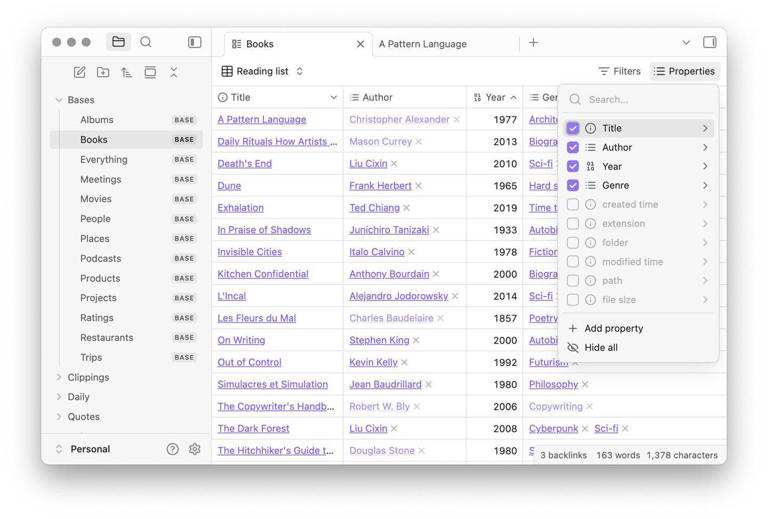Click the new folder icon
This screenshot has width=768, height=519.
pos(103,72)
